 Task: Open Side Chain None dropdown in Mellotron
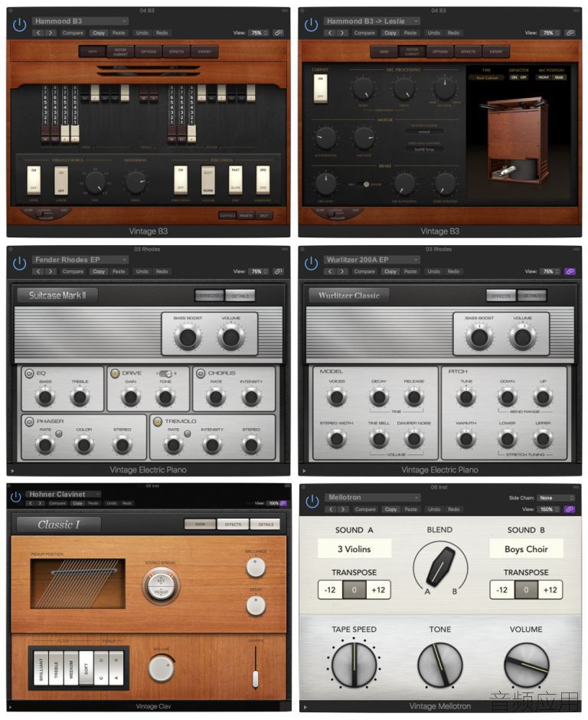coord(556,498)
